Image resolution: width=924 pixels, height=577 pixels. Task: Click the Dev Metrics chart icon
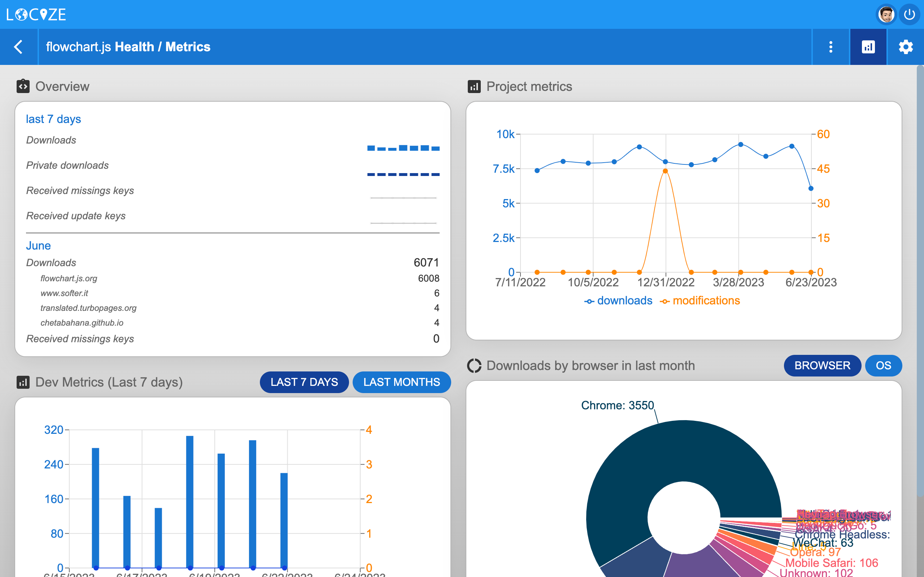[x=23, y=382]
